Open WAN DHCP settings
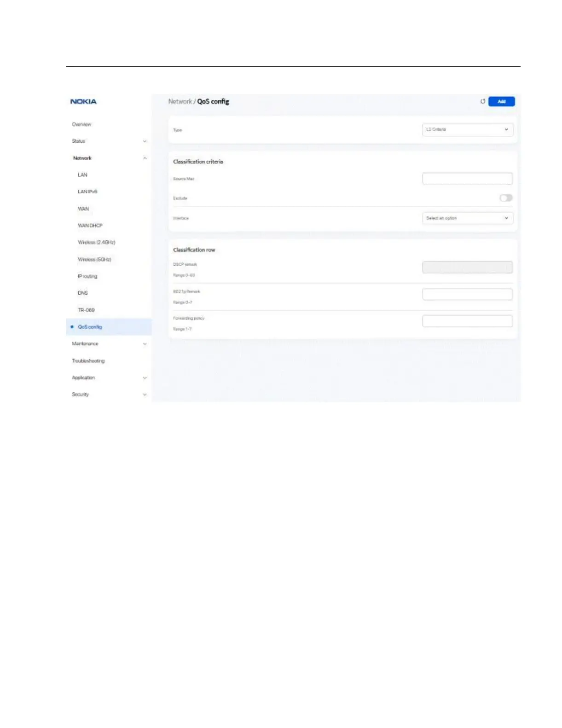 coord(90,226)
